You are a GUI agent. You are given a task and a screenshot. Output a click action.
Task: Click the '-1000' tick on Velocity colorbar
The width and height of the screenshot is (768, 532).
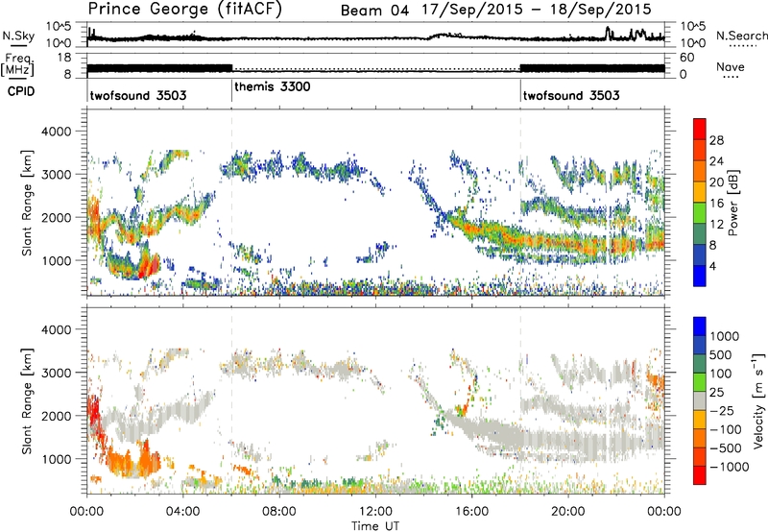pyautogui.click(x=730, y=467)
